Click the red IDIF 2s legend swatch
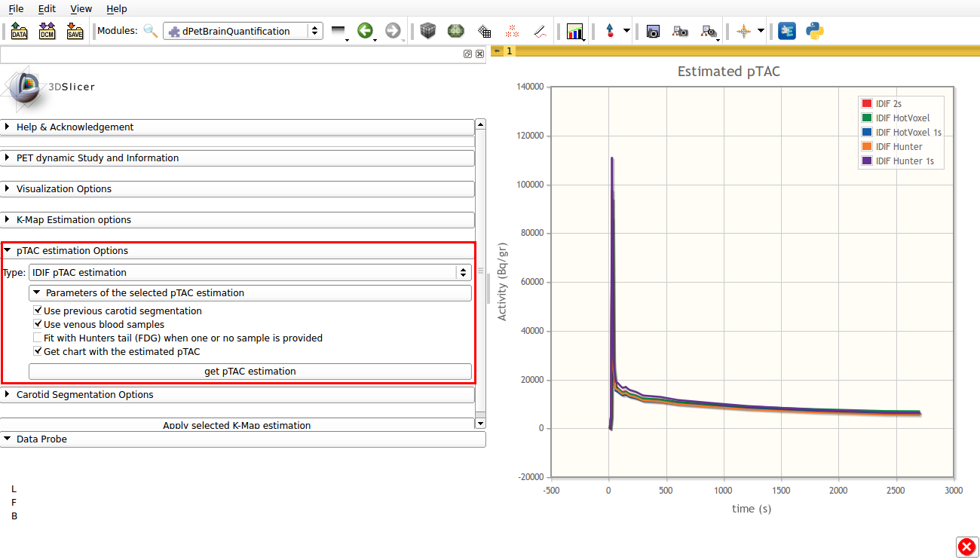The width and height of the screenshot is (980, 560). (x=866, y=103)
